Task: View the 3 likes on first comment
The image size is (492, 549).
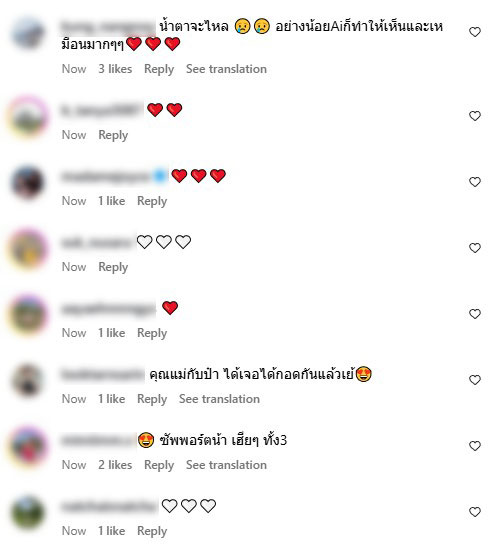Action: [x=115, y=69]
